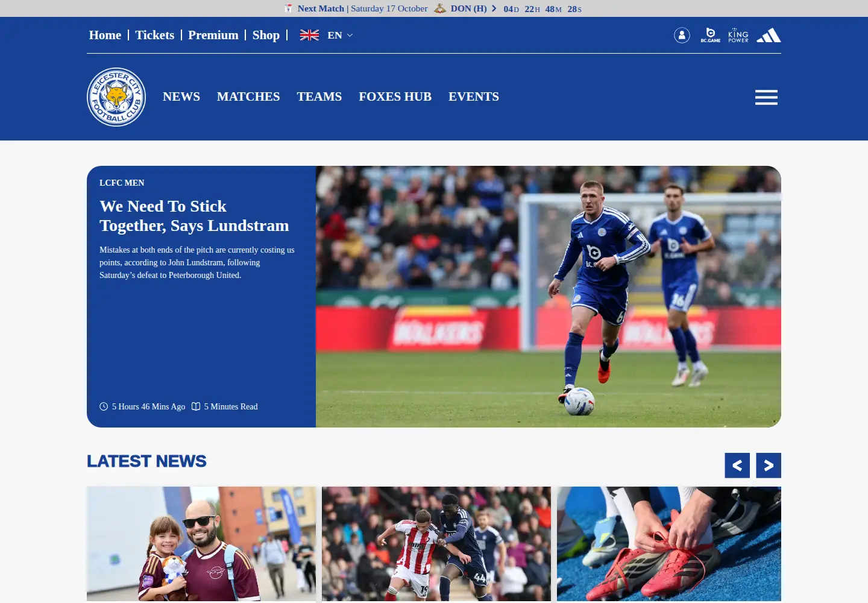Click the Doncaster opponent badge in top bar
The image size is (868, 603).
tap(440, 8)
